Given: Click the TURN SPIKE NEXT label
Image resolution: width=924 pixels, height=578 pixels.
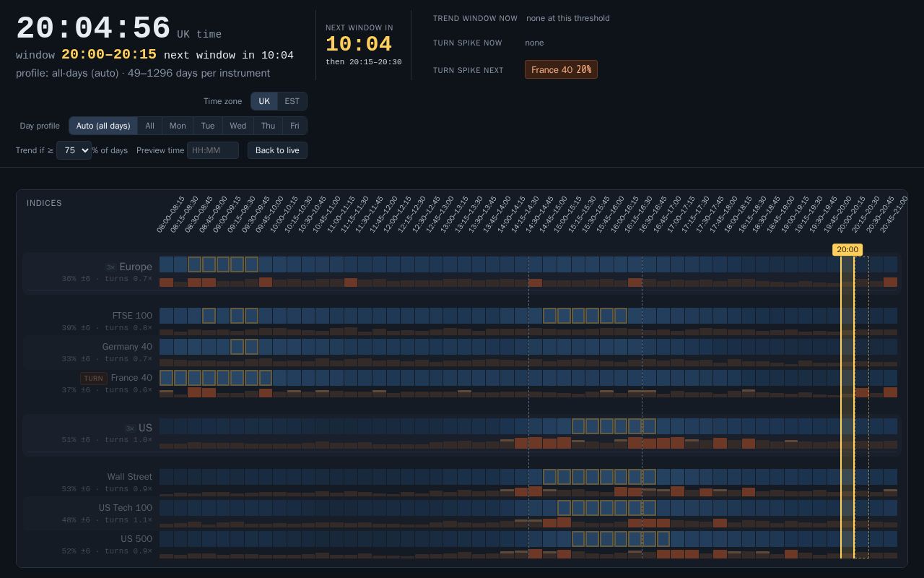Looking at the screenshot, I should tap(468, 70).
